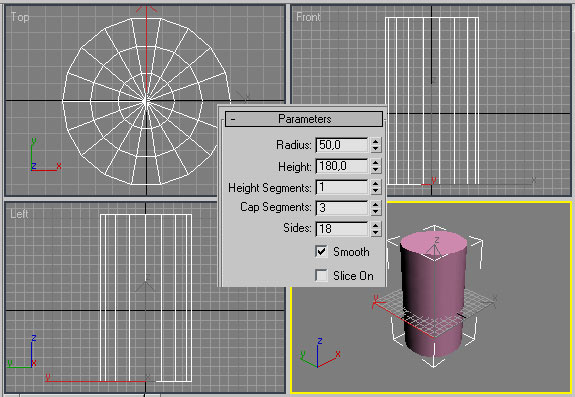Select the pink cylinder in Perspective viewport
The image size is (575, 397).
[433, 293]
